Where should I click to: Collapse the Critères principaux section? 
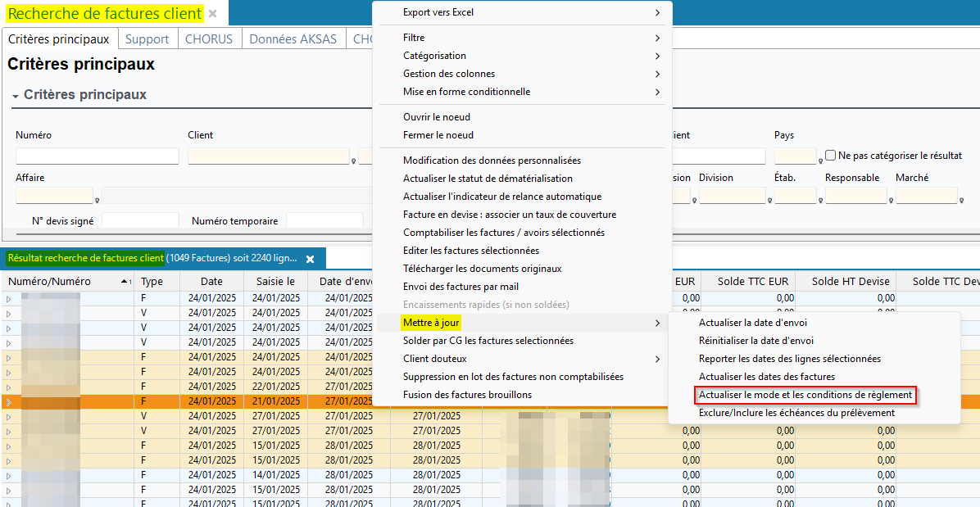click(16, 96)
